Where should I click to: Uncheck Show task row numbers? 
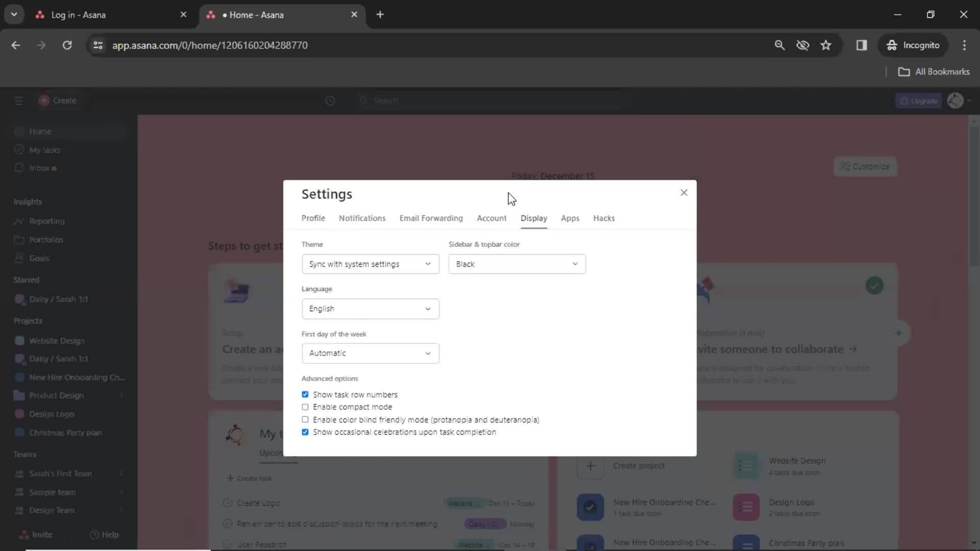[x=305, y=394]
